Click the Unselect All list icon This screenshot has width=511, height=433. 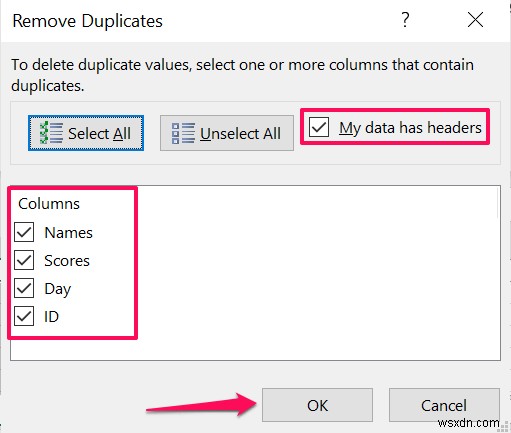click(183, 133)
